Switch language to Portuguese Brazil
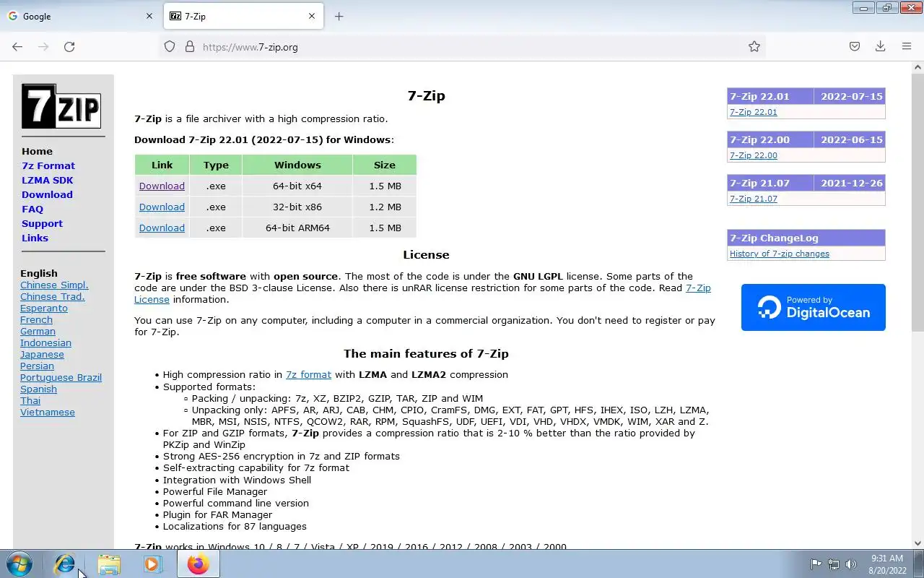 tap(61, 377)
